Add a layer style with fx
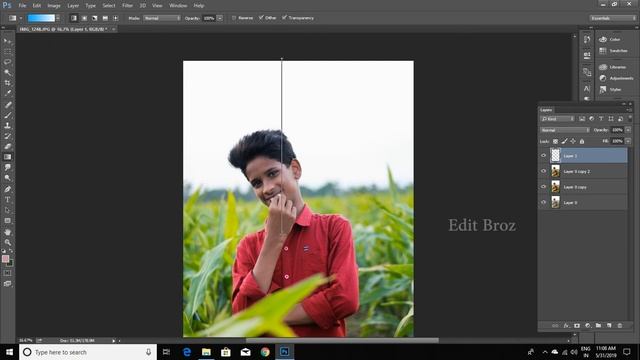The image size is (640, 360). [566, 326]
